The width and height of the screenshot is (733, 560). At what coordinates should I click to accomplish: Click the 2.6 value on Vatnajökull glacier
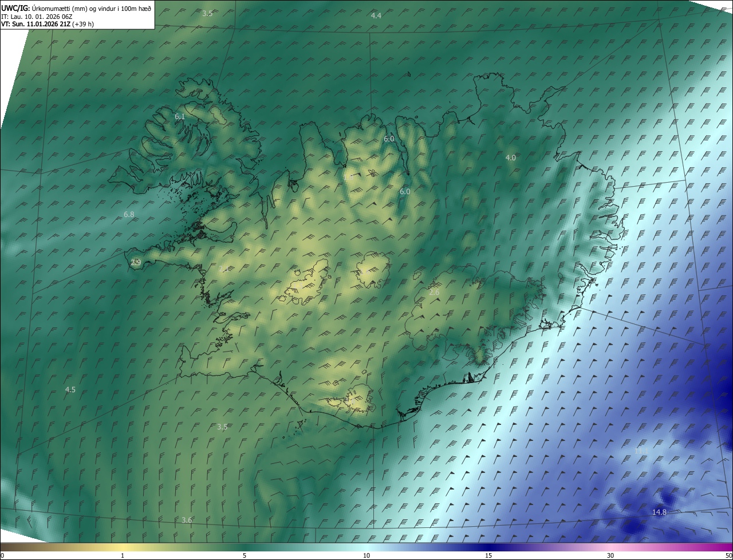tap(434, 293)
